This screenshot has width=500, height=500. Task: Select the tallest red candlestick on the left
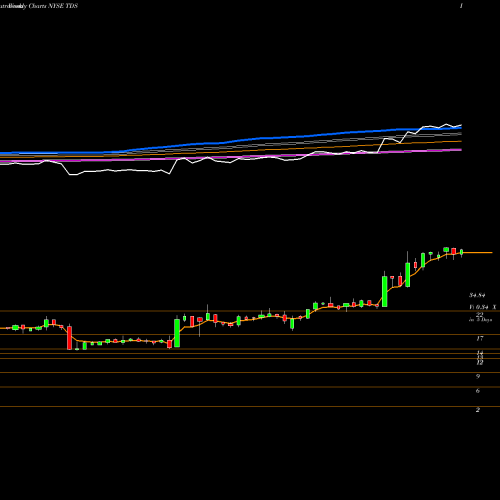tap(69, 338)
